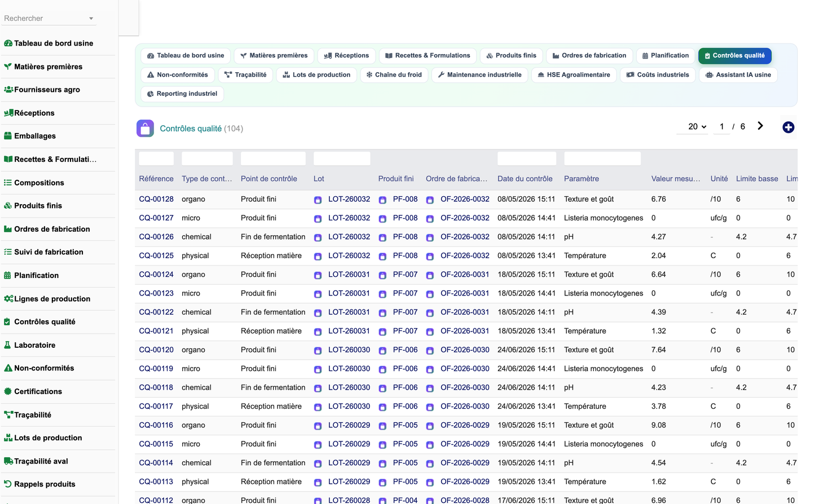Click the Lot column filter field
This screenshot has width=815, height=504.
click(342, 158)
